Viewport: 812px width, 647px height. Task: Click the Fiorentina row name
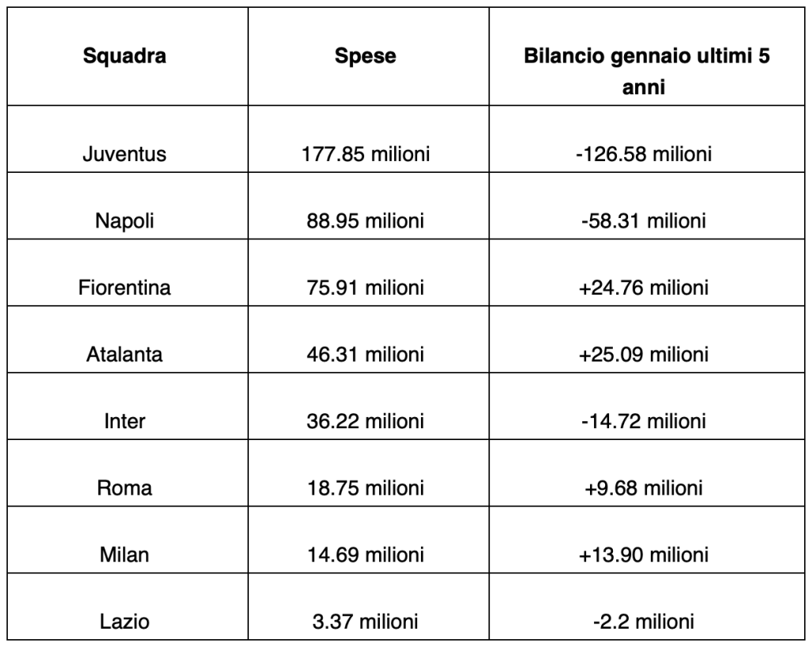pyautogui.click(x=124, y=286)
